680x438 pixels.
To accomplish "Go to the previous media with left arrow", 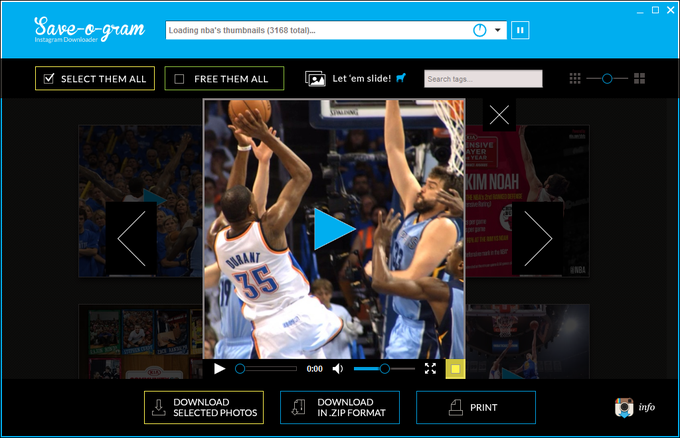I will pos(131,238).
